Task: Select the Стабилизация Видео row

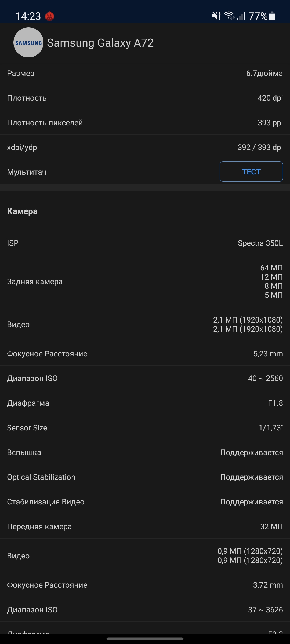Action: point(145,502)
